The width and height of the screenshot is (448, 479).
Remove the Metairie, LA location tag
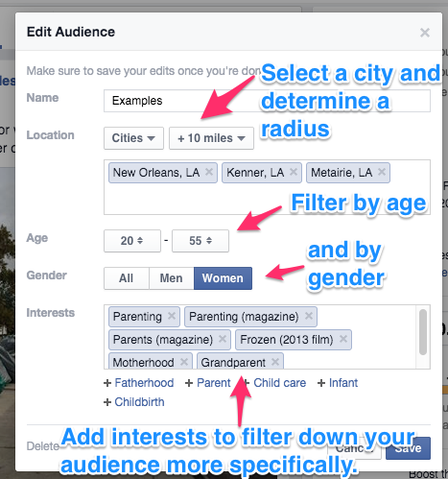pyautogui.click(x=381, y=172)
